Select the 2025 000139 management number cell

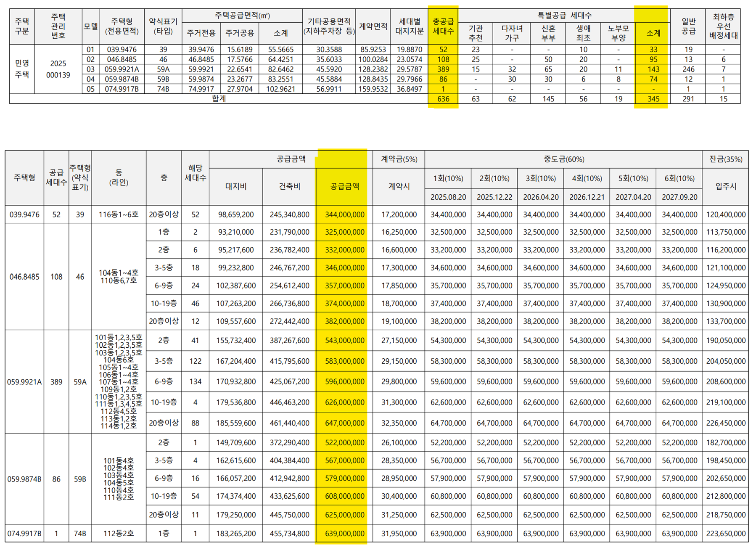(58, 69)
